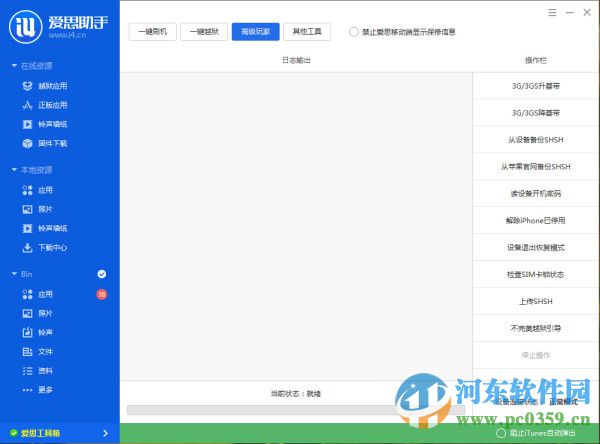
Task: Open 应用 under the Bin device
Action: 38,294
